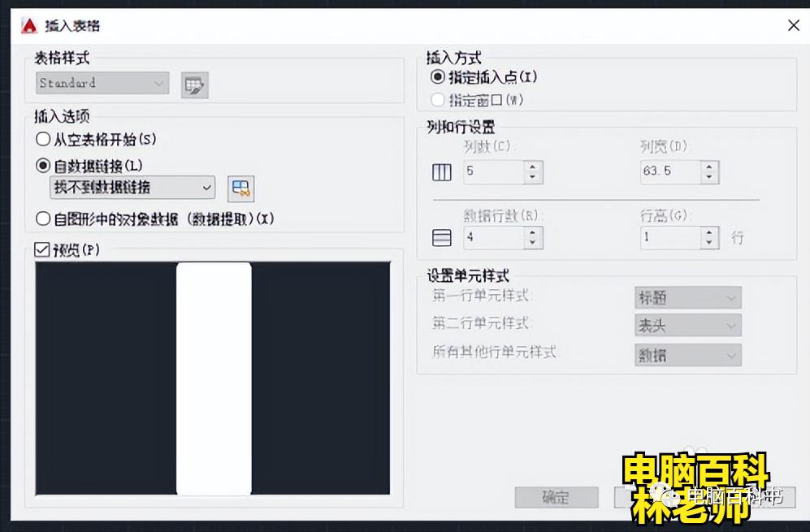Click the columns icon beside 列数
The width and height of the screenshot is (810, 532).
pyautogui.click(x=441, y=171)
